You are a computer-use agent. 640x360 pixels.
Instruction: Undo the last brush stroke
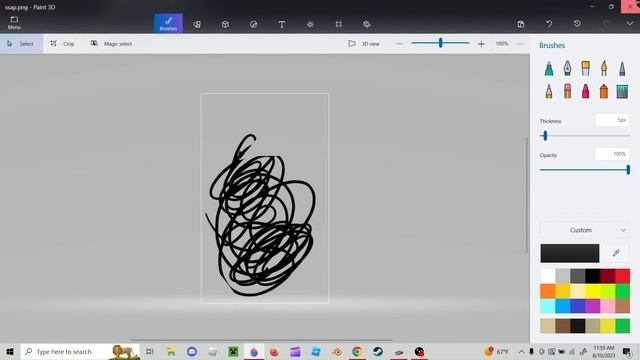[549, 24]
